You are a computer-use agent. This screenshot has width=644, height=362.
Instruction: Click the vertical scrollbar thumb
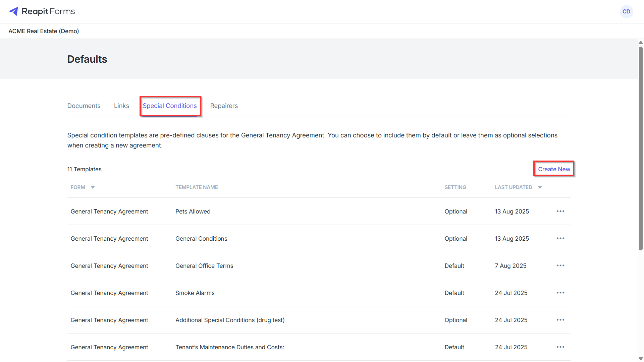[641, 148]
